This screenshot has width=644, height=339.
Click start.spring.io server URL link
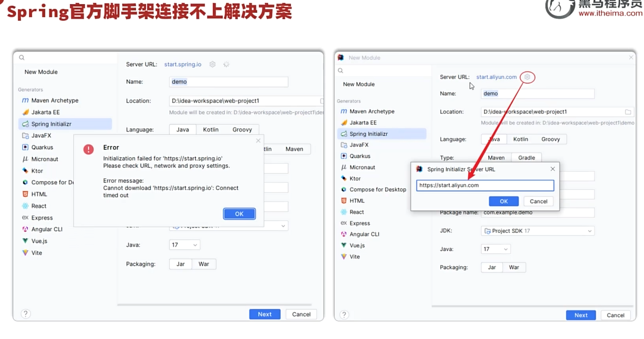183,64
